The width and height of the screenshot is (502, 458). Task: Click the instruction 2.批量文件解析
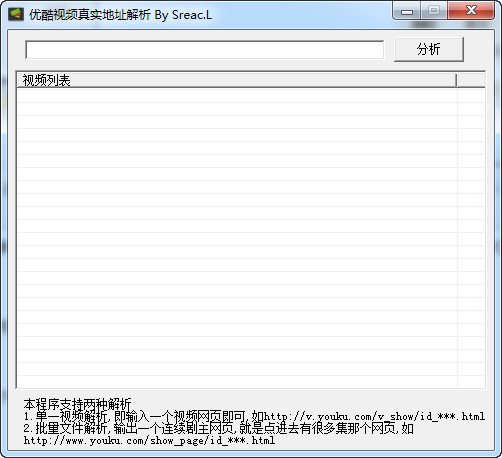click(x=66, y=429)
